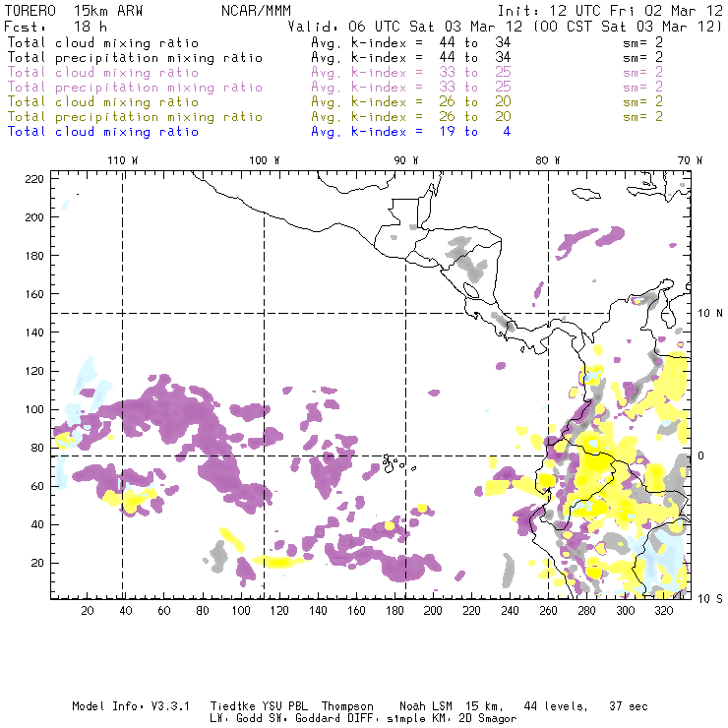
Task: Click the horizontal-axis tick label '280'
Action: click(x=586, y=611)
